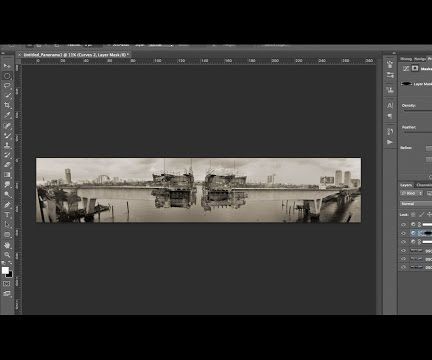This screenshot has height=360, width=432.
Task: Select the Eyedropper tool
Action: tap(7, 115)
